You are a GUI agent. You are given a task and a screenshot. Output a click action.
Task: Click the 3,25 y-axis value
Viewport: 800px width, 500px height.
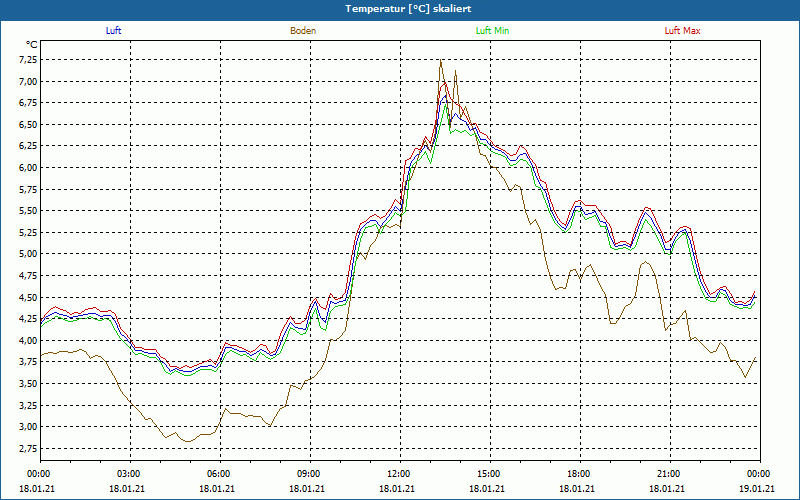coord(28,405)
